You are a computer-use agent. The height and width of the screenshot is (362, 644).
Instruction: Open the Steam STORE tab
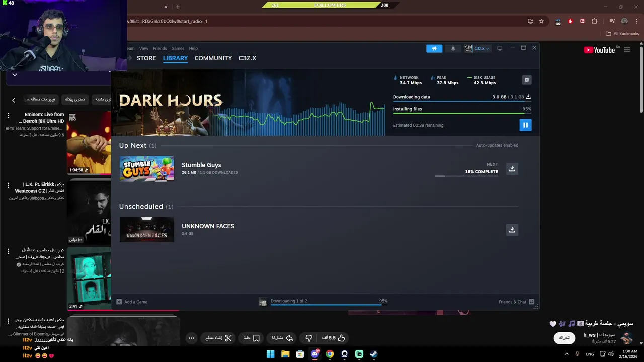[x=146, y=58]
